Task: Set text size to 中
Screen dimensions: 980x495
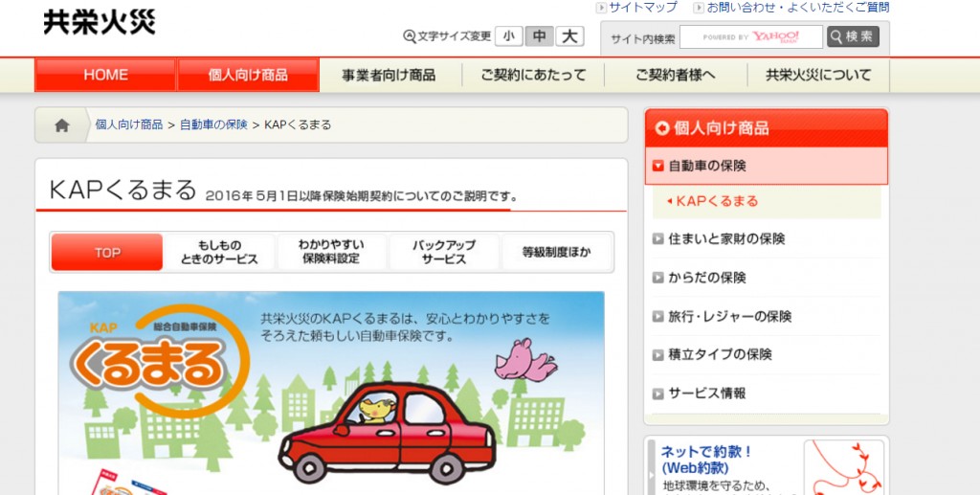Action: 539,36
